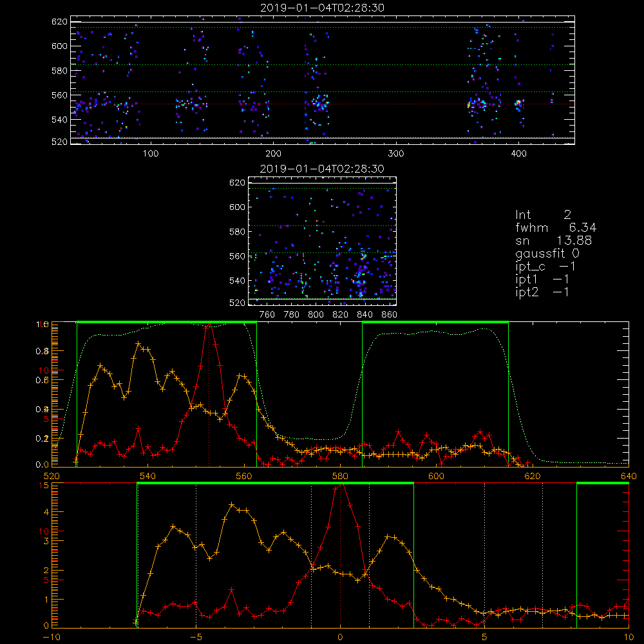
Task: Click x-axis label 800 of the middle image
Action: (x=316, y=315)
